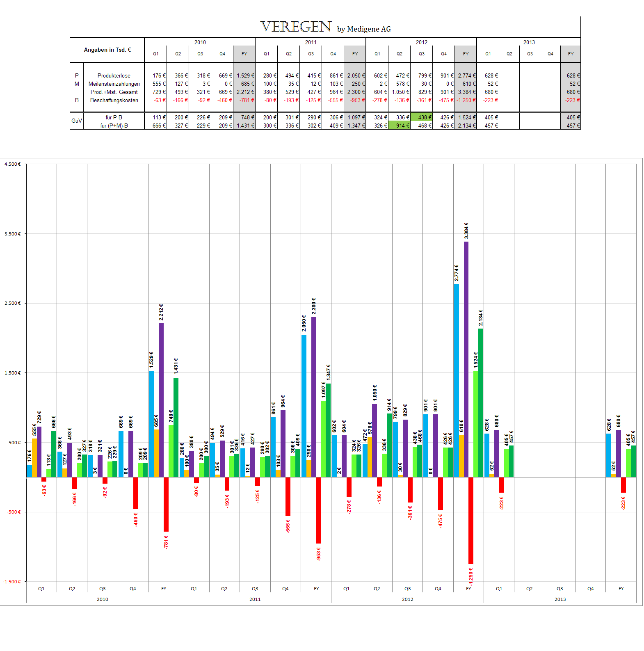This screenshot has width=644, height=651.
Task: Click the -1.500 € y-axis label
Action: 11,582
